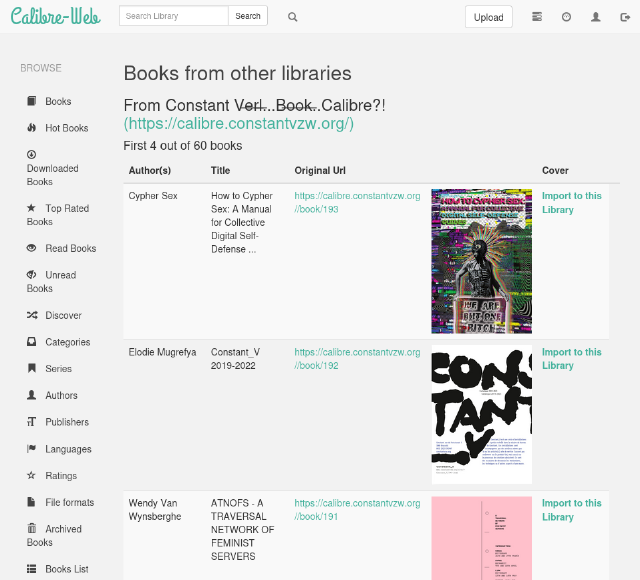The image size is (640, 580).
Task: Open the user profile icon
Action: (x=596, y=17)
